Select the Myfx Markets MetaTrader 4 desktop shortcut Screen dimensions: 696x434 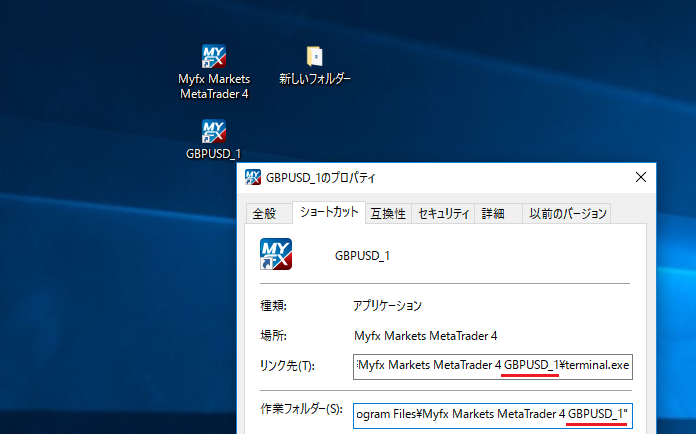pos(214,72)
